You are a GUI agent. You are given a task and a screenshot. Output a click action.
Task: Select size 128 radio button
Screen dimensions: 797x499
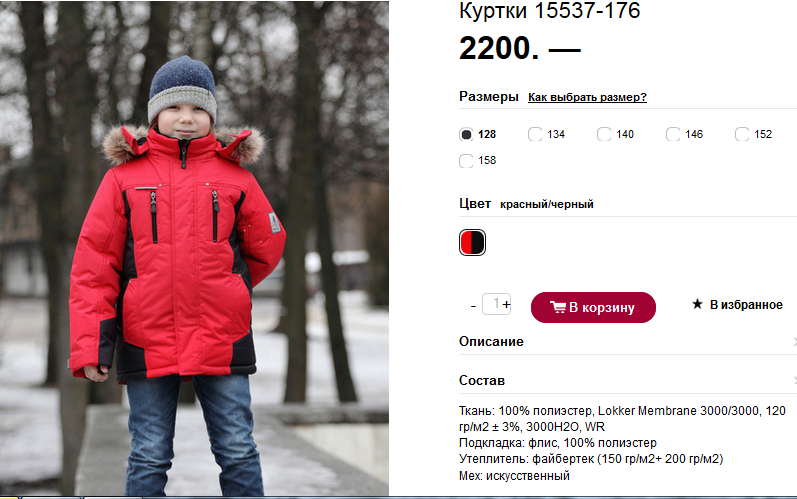point(466,134)
